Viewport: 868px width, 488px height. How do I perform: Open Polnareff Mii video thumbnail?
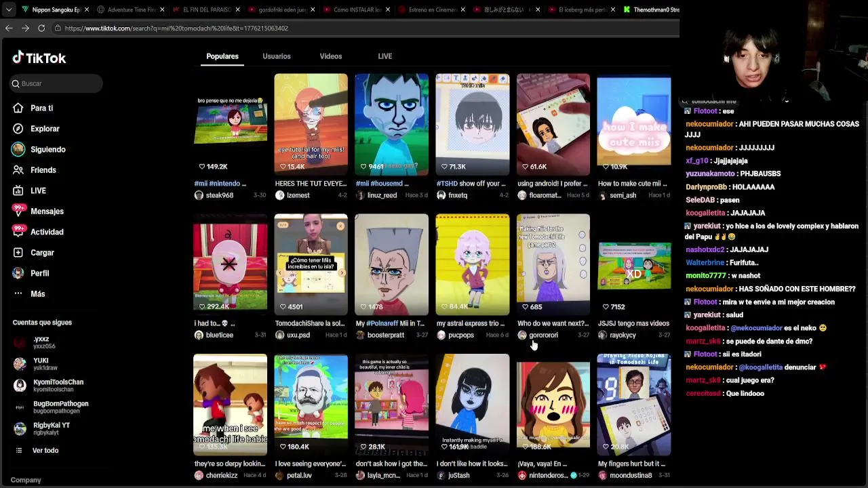391,264
